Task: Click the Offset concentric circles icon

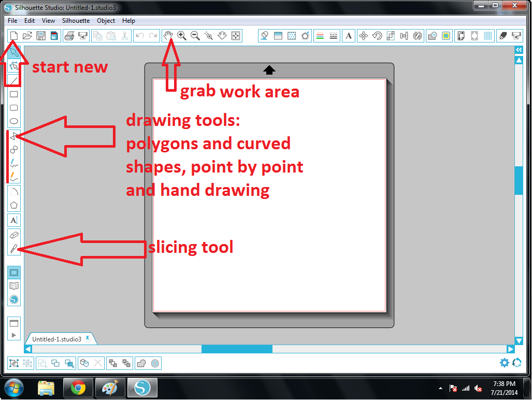Action: [x=155, y=363]
